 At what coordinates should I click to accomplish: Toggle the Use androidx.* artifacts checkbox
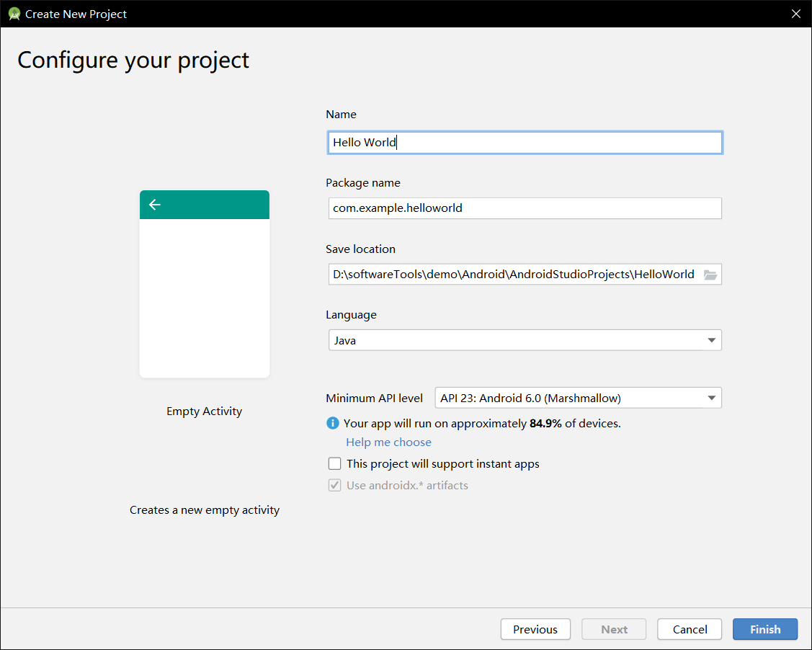[334, 486]
